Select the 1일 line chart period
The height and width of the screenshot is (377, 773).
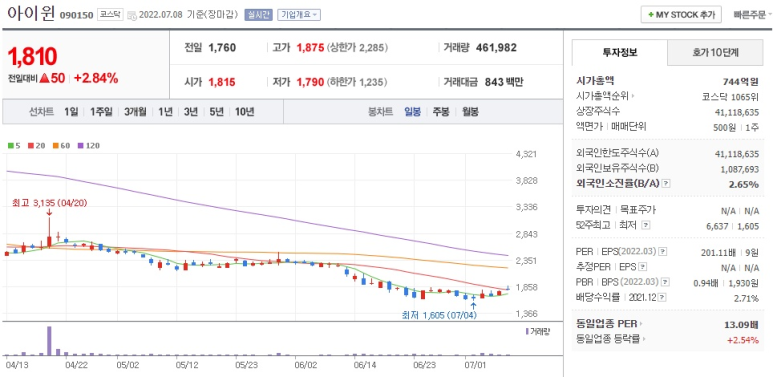(x=71, y=112)
